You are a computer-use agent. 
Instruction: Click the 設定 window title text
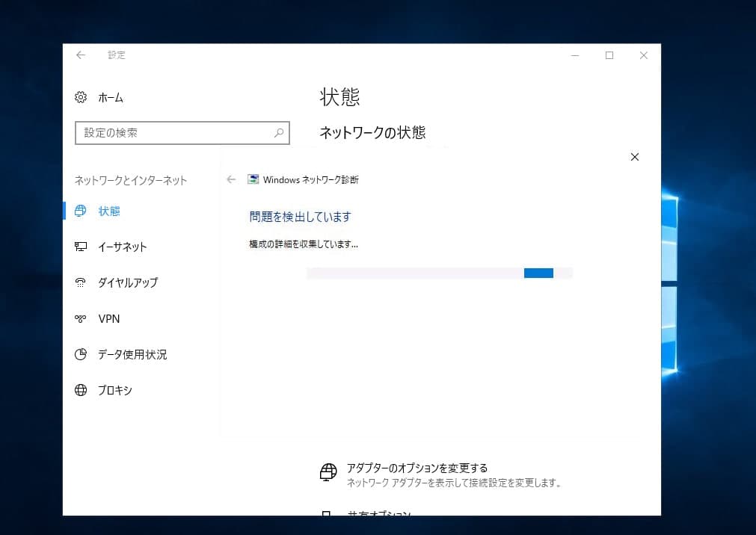pos(117,55)
